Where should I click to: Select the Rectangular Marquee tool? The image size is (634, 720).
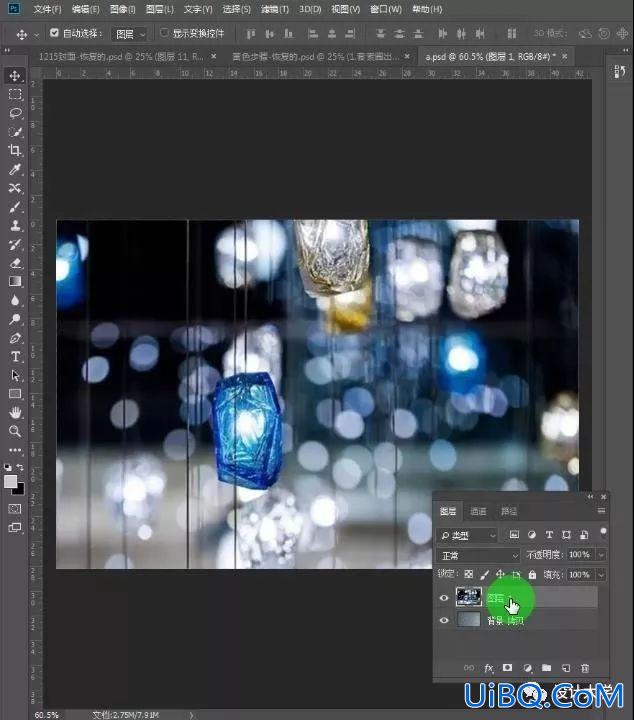coord(15,94)
